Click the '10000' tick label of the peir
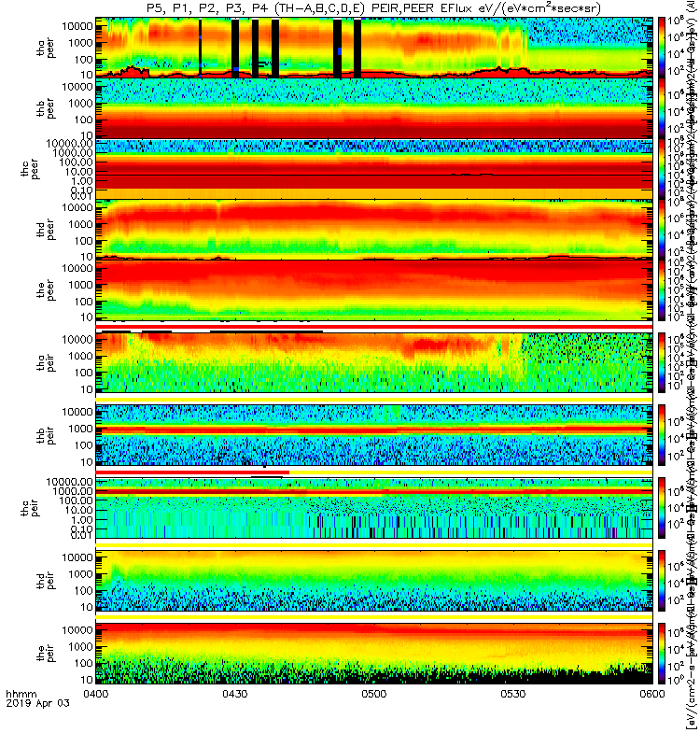This screenshot has width=700, height=747. (77, 629)
